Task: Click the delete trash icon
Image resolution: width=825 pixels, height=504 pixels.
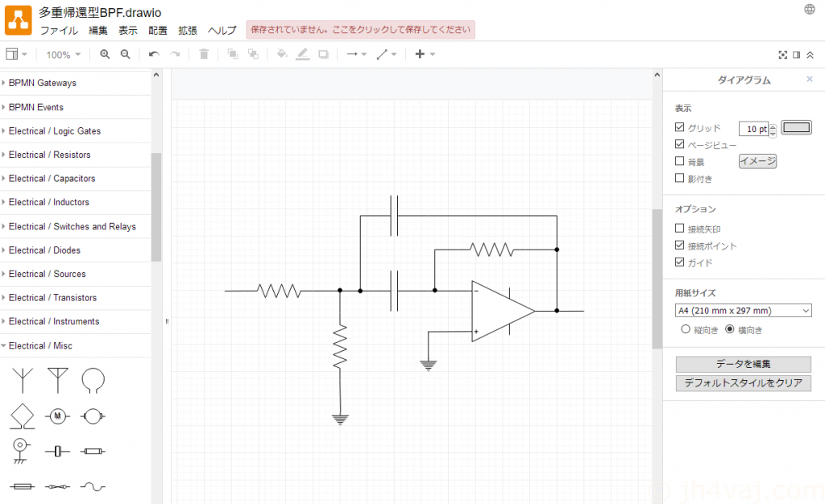Action: tap(204, 54)
